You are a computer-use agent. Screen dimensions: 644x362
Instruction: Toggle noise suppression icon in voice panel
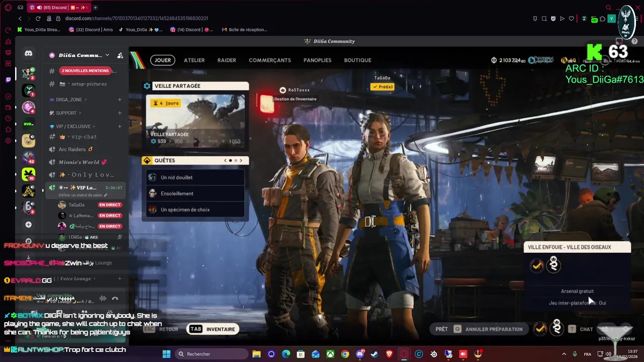tap(103, 299)
